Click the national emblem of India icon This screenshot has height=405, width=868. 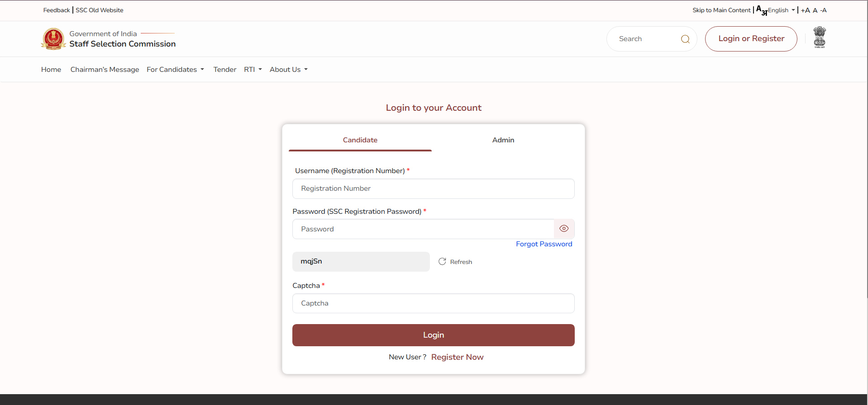[819, 38]
